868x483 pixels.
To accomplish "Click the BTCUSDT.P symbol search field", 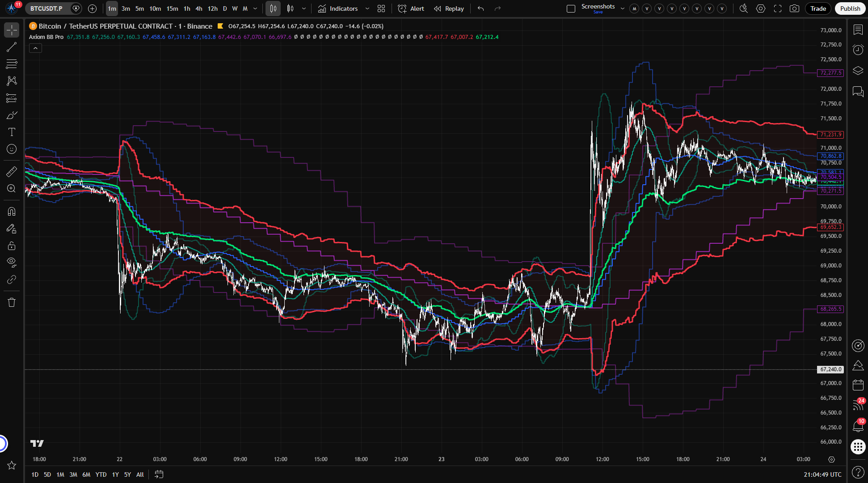I will click(x=46, y=8).
